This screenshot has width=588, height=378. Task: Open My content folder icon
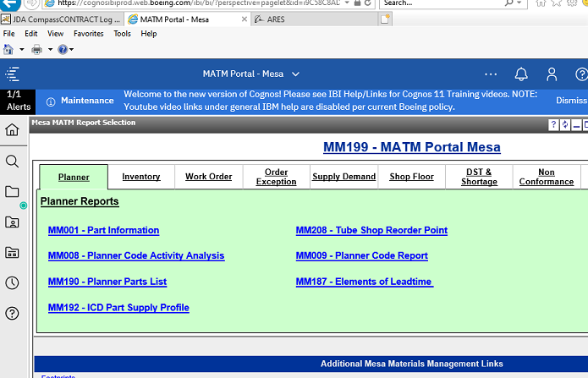(x=12, y=192)
